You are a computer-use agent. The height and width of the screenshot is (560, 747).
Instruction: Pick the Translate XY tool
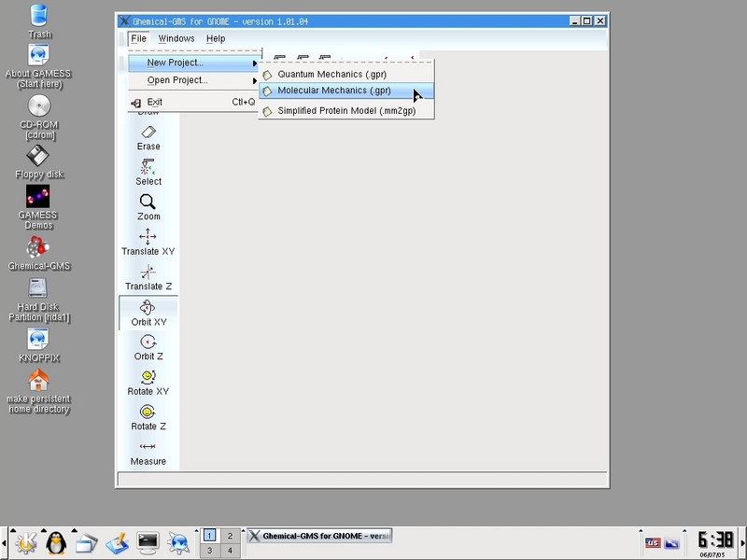click(148, 243)
